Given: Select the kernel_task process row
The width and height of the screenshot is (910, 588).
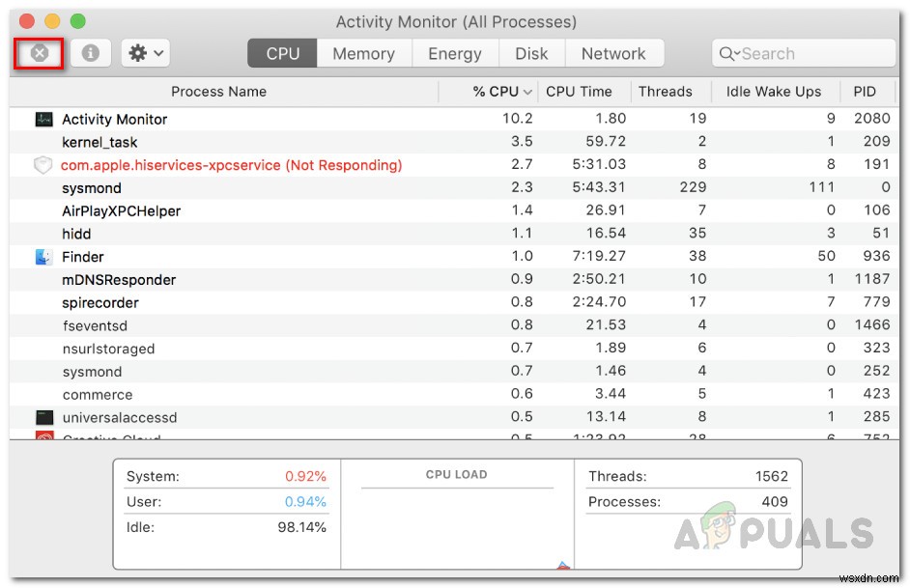Looking at the screenshot, I should click(x=193, y=142).
